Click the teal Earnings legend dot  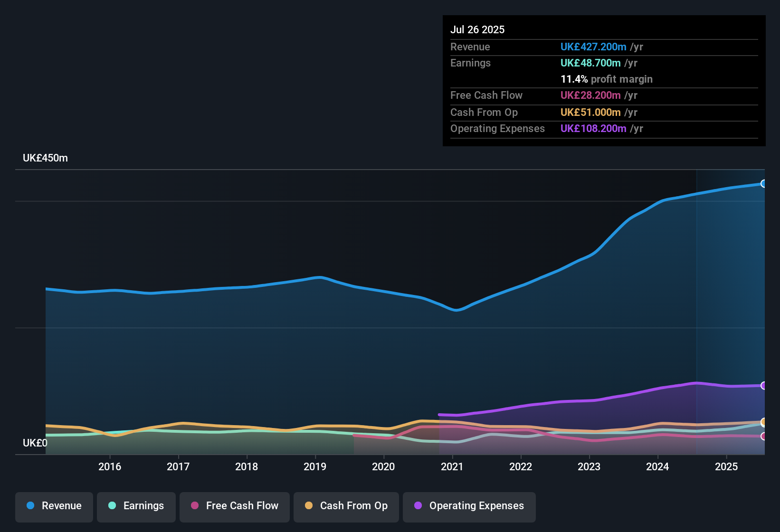(112, 506)
